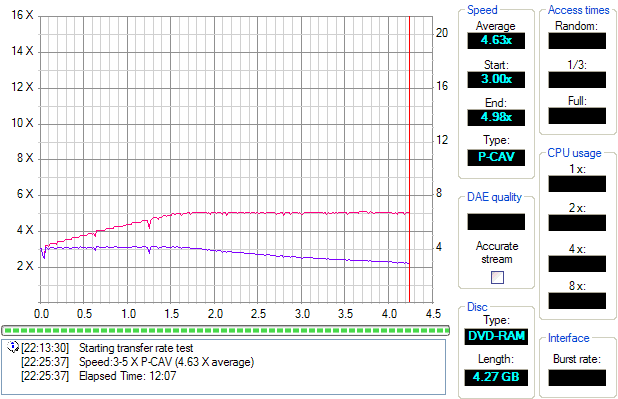Click the Speed group heading

pos(482,10)
